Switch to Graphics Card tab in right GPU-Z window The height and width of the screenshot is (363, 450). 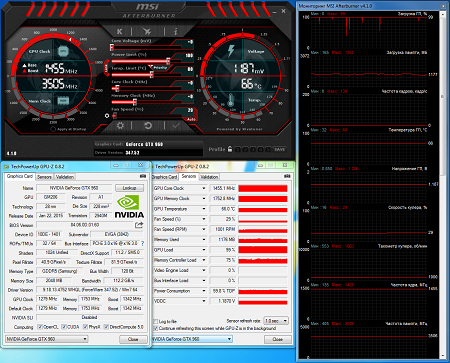[x=165, y=177]
